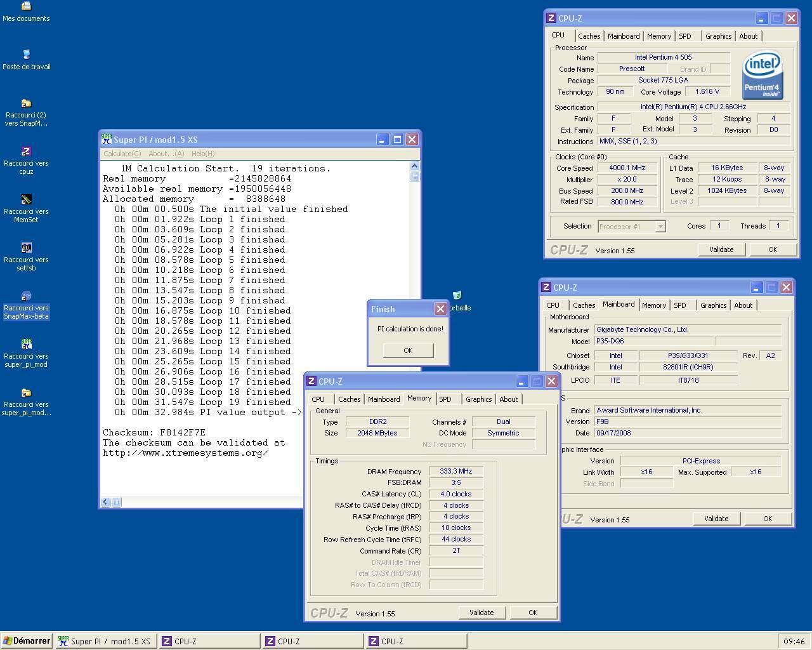Switch to About tab in top CPU-Z window
Image resolution: width=812 pixels, height=650 pixels.
pyautogui.click(x=749, y=36)
